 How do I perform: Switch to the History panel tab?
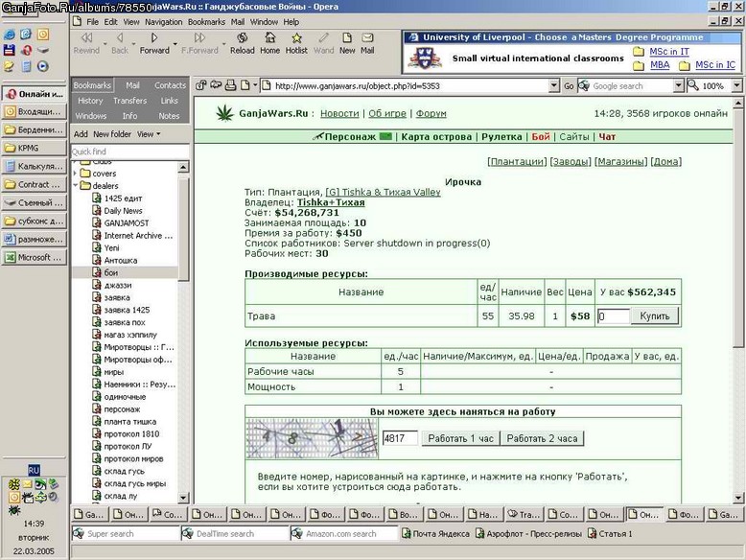[90, 101]
